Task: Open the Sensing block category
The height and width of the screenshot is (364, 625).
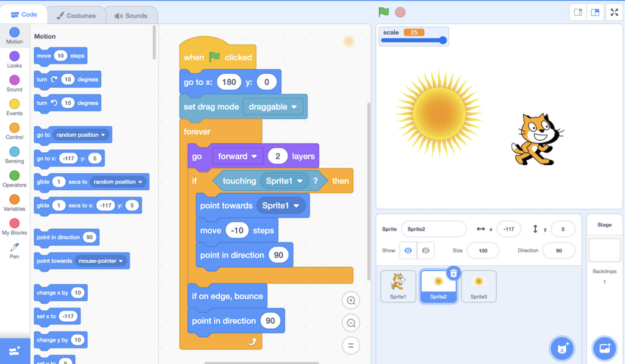Action: pos(15,155)
